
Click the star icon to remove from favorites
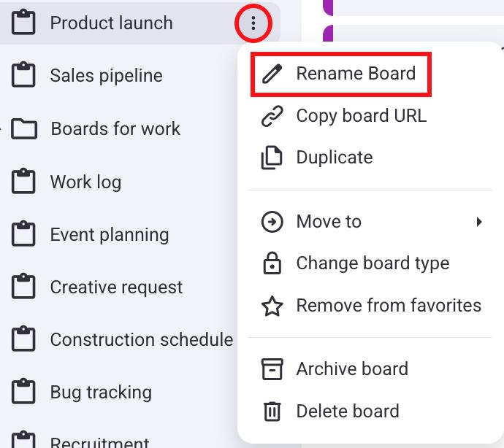[272, 306]
